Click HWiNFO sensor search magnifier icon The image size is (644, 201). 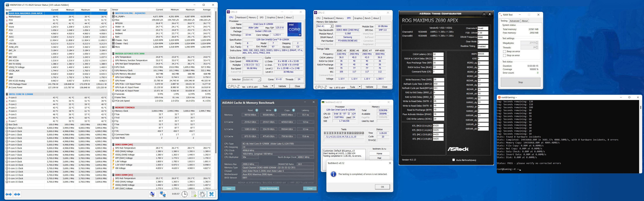click(x=152, y=194)
